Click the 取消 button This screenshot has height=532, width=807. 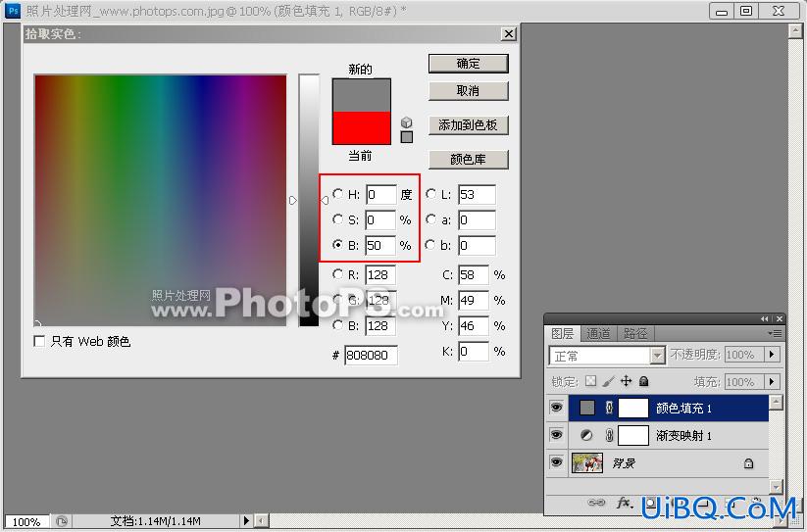(x=469, y=91)
